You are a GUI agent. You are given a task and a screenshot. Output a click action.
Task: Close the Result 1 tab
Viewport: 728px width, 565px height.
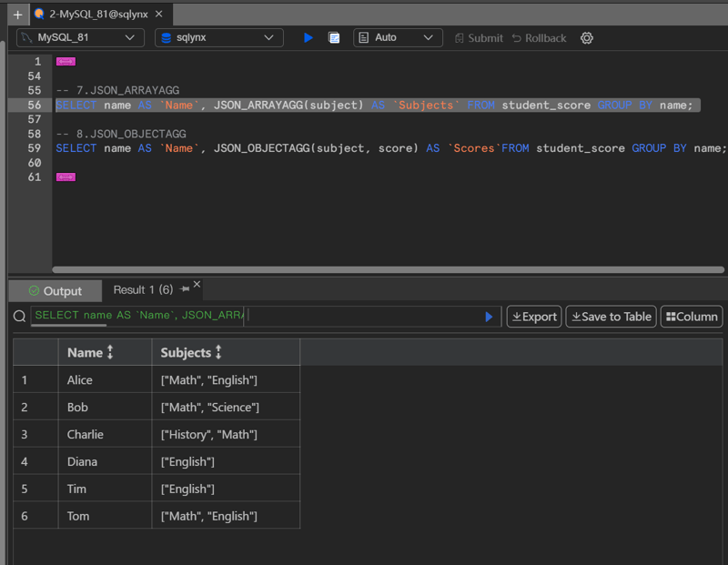(x=197, y=284)
